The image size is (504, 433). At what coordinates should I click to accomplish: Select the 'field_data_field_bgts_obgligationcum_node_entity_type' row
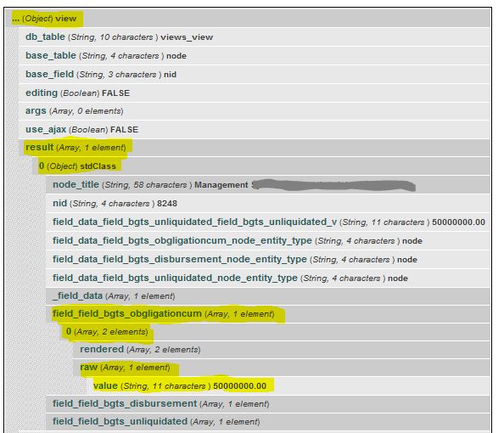pyautogui.click(x=268, y=240)
